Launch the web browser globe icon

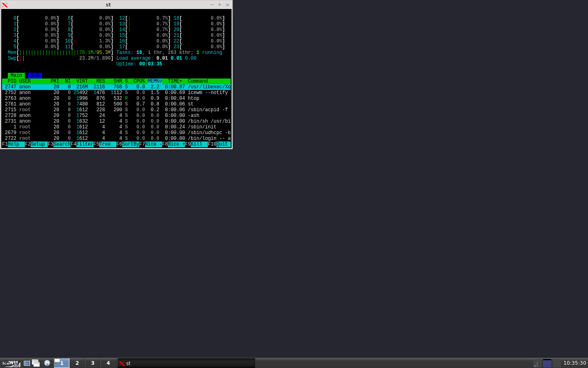click(x=47, y=363)
